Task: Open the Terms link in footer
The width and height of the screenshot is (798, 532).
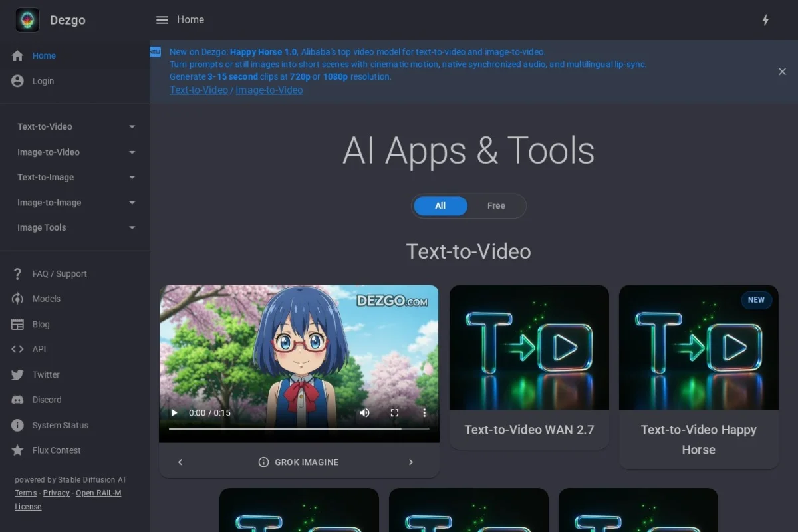Action: (26, 493)
